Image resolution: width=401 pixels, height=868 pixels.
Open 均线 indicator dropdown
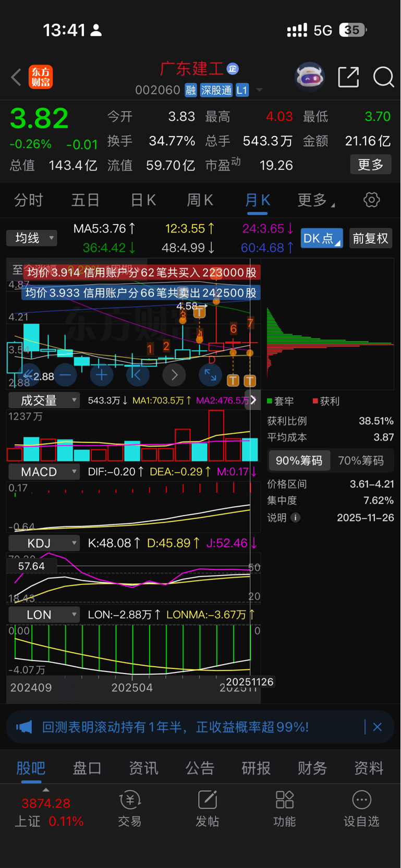click(x=32, y=238)
